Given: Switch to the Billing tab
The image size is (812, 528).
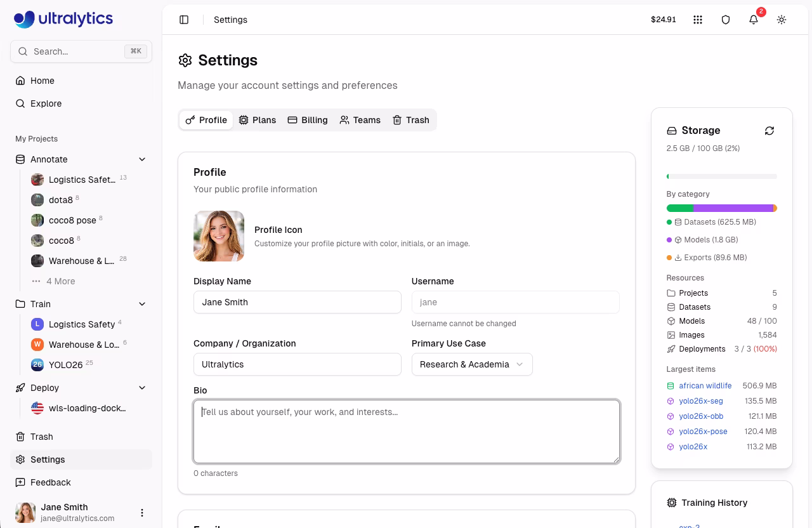Looking at the screenshot, I should coord(308,120).
